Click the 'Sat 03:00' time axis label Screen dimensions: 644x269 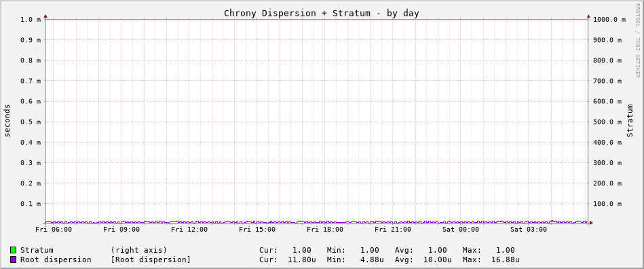(528, 229)
